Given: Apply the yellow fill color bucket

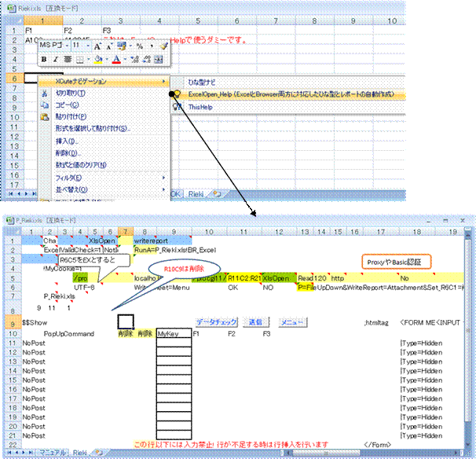Looking at the screenshot, I should [98, 59].
